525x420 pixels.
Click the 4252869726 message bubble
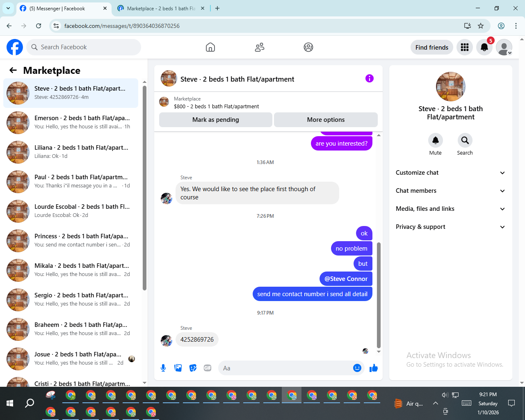(197, 340)
